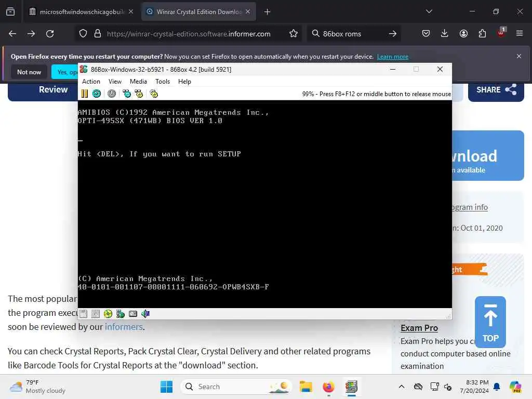Click the 86Box hard reset icon

click(x=96, y=94)
